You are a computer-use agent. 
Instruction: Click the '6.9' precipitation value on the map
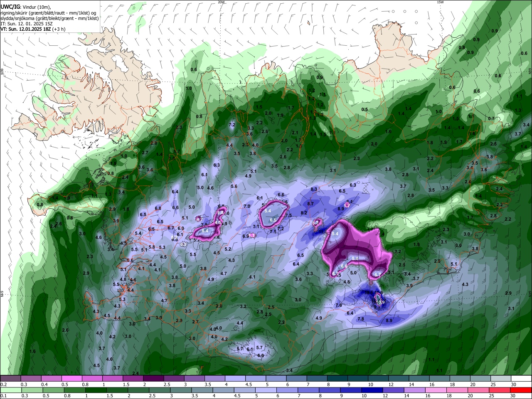pyautogui.click(x=246, y=236)
